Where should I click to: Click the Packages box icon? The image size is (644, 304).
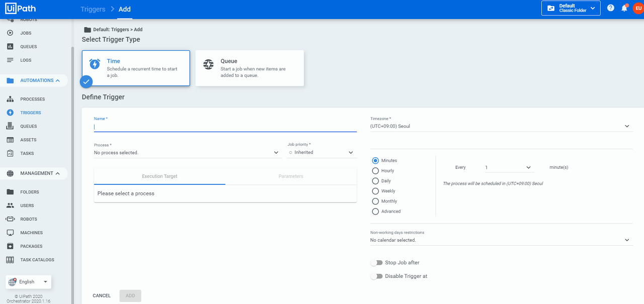tap(10, 246)
